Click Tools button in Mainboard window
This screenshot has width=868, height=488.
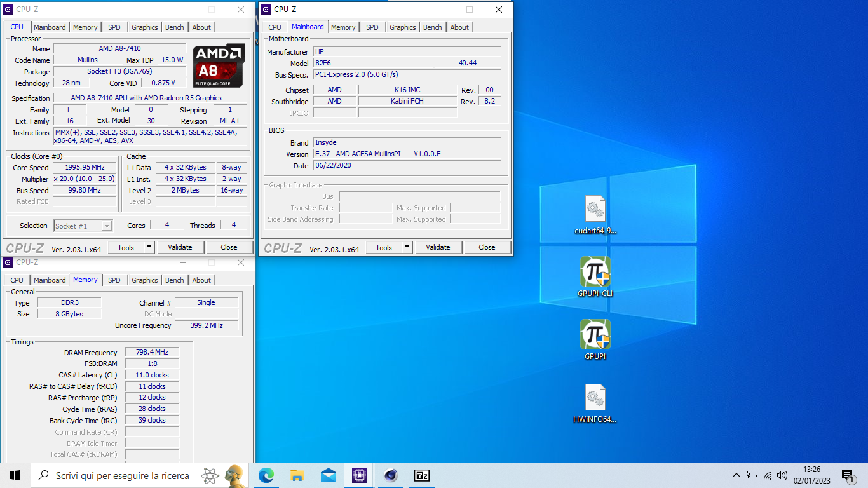(384, 247)
